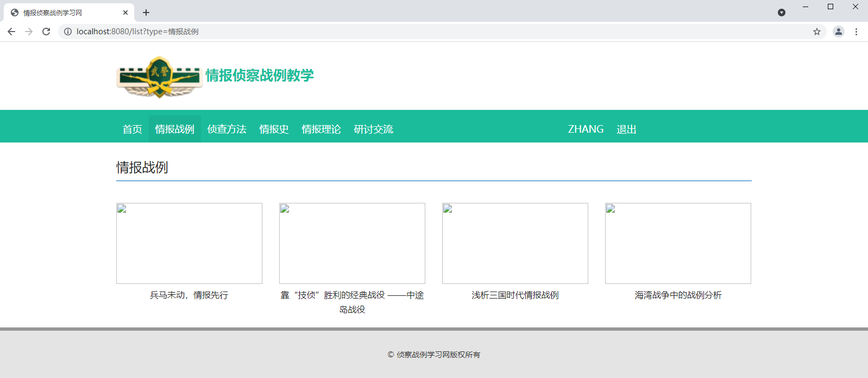Click the browser forward arrow
Image resolution: width=868 pixels, height=378 pixels.
[x=29, y=32]
